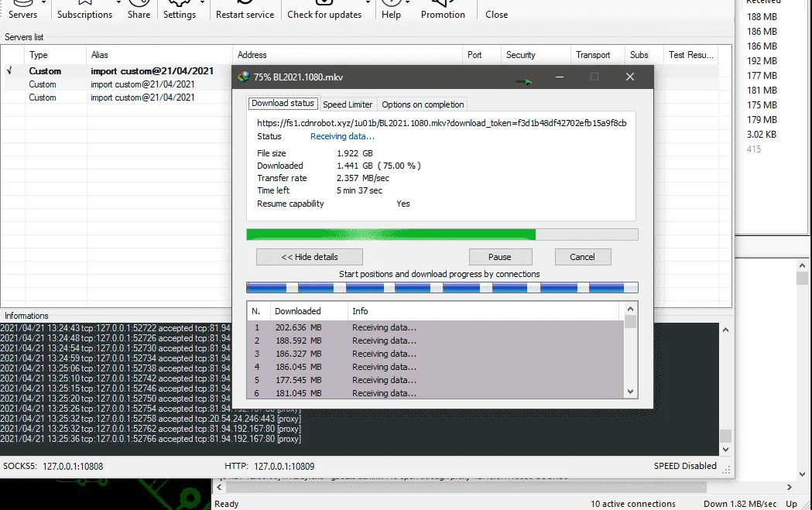Click the Info column header in connections list
Viewport: 812px width, 510px height.
tap(483, 310)
